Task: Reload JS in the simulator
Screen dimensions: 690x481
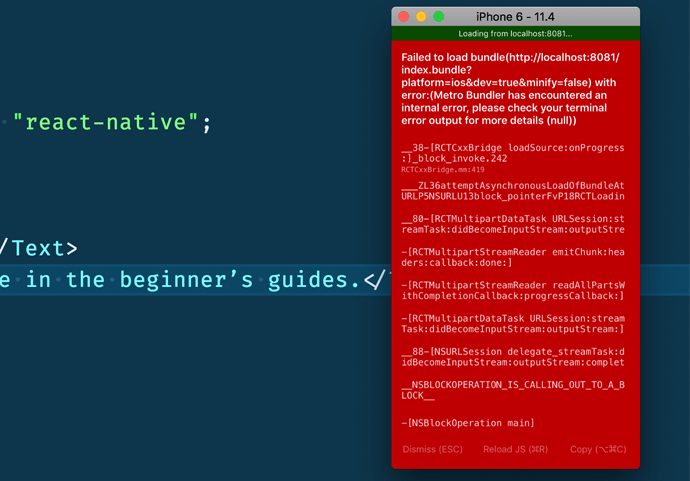Action: point(515,449)
